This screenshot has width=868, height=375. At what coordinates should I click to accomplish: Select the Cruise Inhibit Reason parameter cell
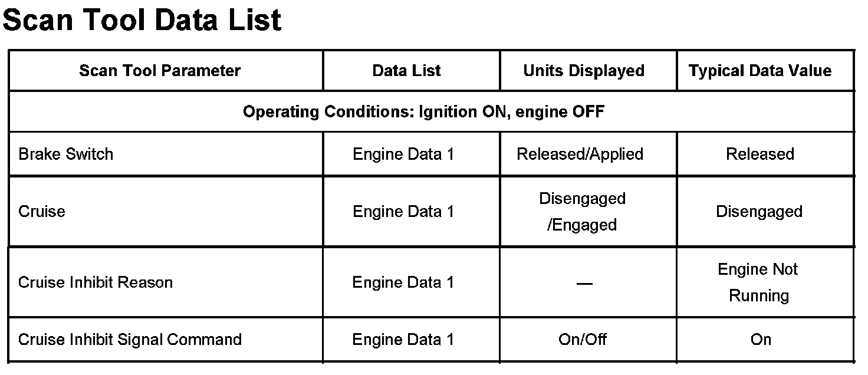(x=96, y=282)
